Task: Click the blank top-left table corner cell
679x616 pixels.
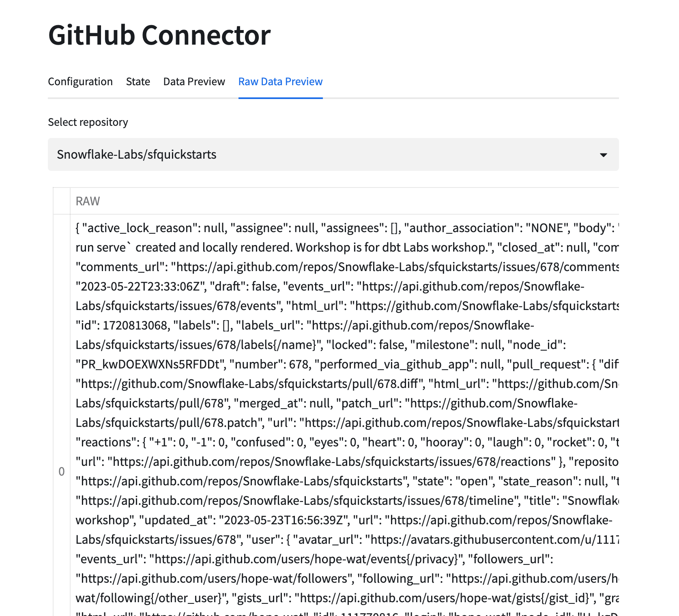Action: point(62,201)
